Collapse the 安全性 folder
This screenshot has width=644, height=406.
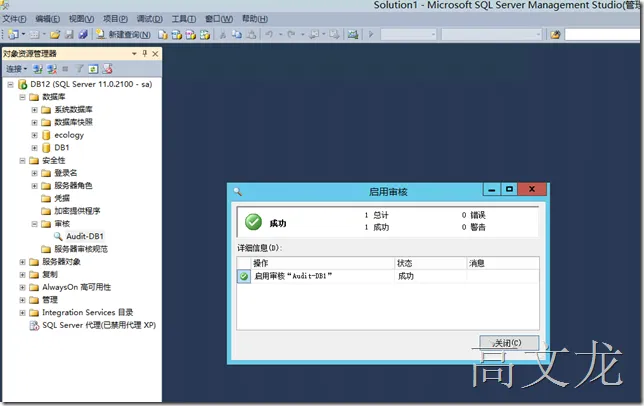(x=23, y=161)
